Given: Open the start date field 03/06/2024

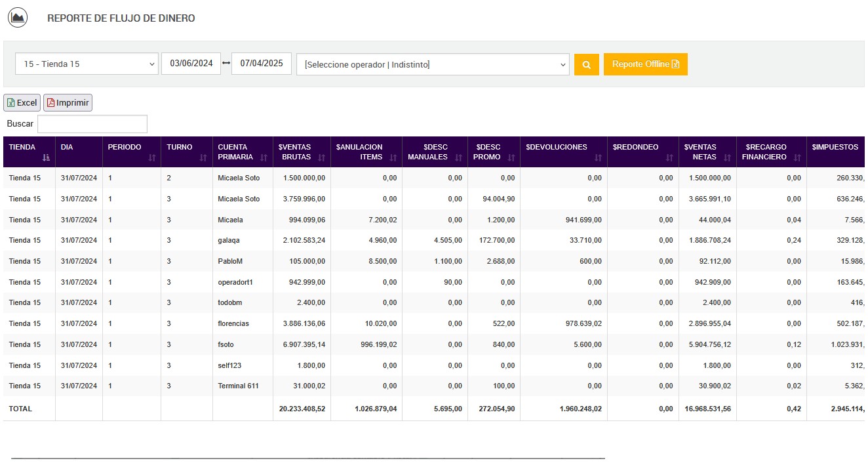Looking at the screenshot, I should click(x=191, y=64).
